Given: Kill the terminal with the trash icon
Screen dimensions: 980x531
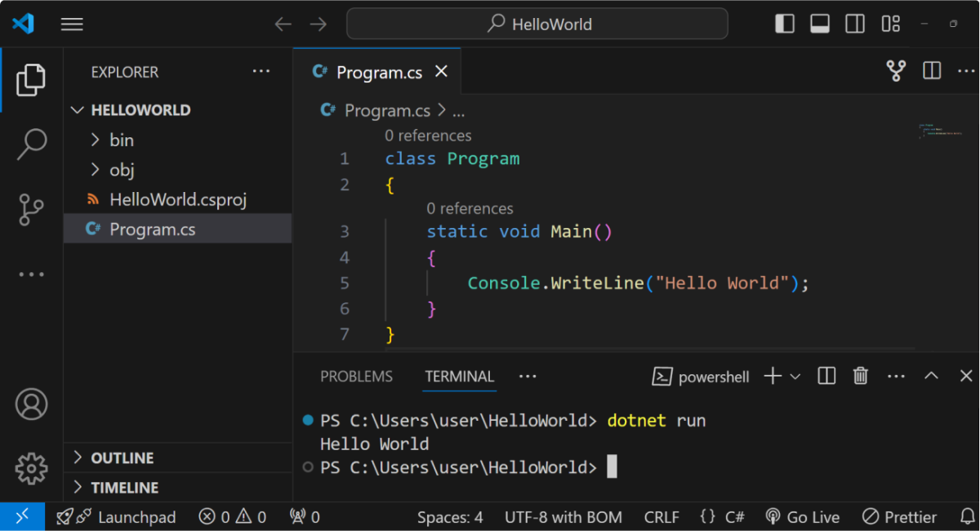Looking at the screenshot, I should [x=860, y=376].
